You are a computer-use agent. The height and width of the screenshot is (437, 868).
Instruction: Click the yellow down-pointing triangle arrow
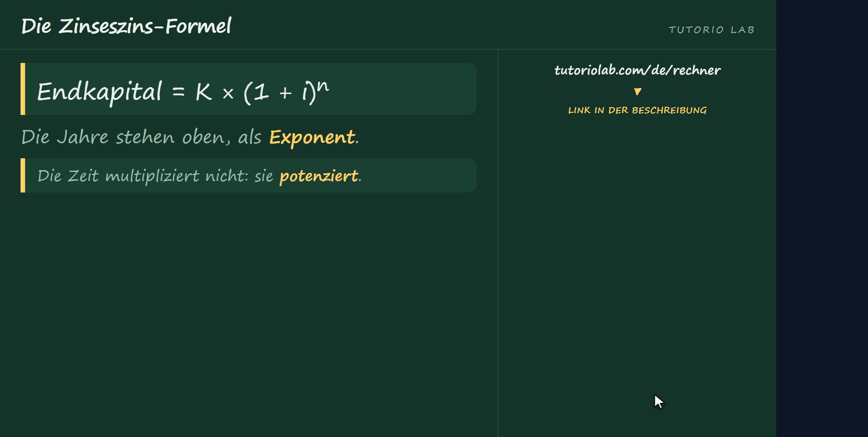click(638, 92)
